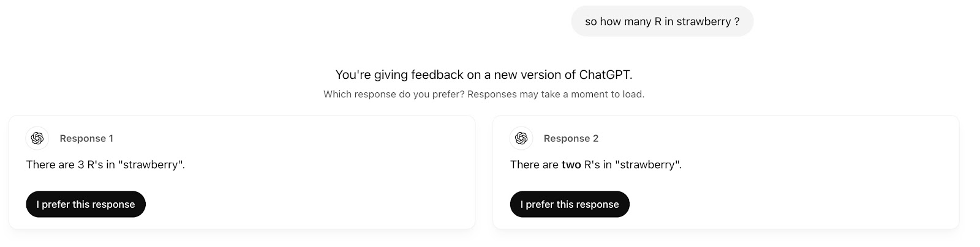Click the user message "so how many R in strawberry ?"

pos(662,21)
